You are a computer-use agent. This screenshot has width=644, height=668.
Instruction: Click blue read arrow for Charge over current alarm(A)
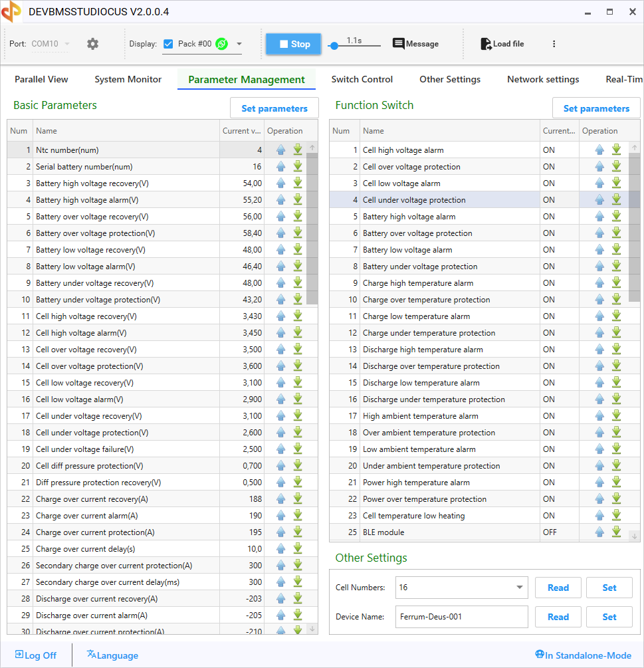(280, 515)
